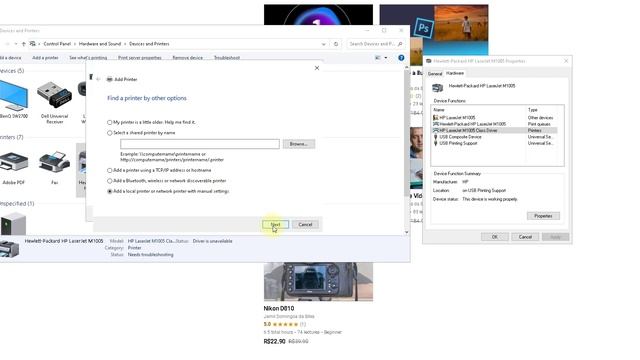Click OK in printer Properties window
Screen dimensions: 640x360
(495, 237)
